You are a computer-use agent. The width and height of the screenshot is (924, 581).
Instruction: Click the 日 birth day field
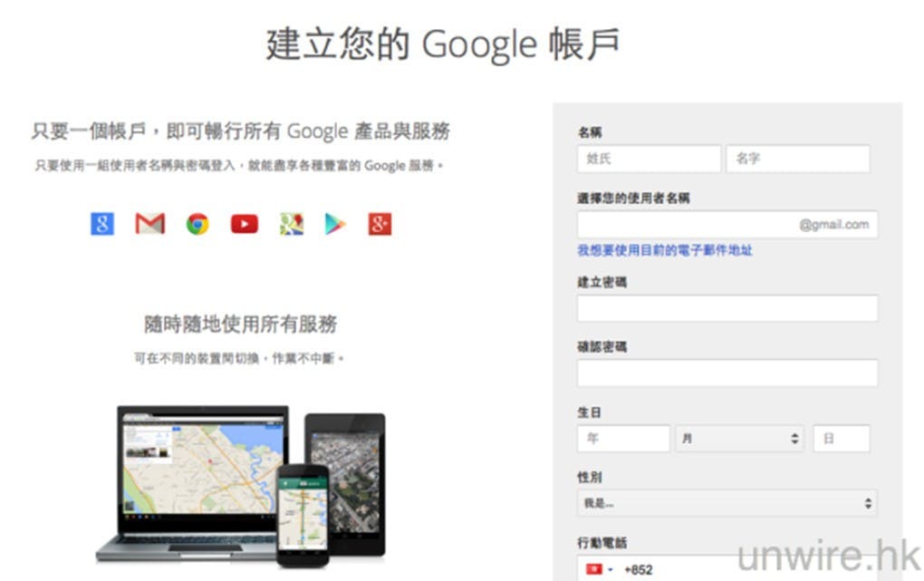tap(842, 439)
